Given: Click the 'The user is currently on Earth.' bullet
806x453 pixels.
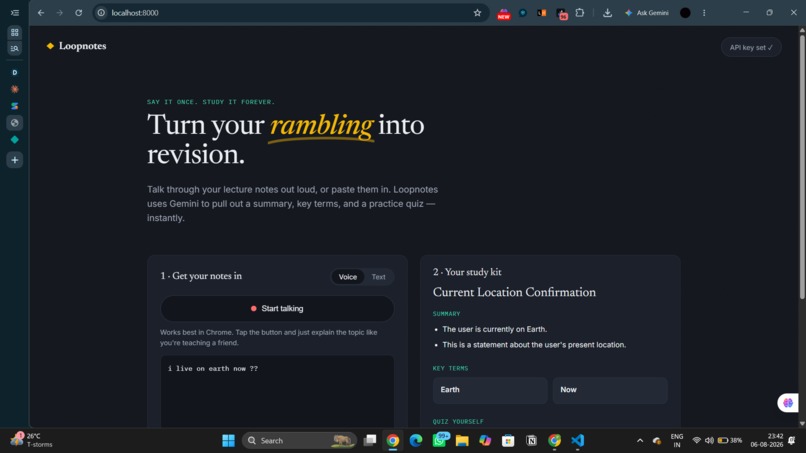Looking at the screenshot, I should (494, 329).
